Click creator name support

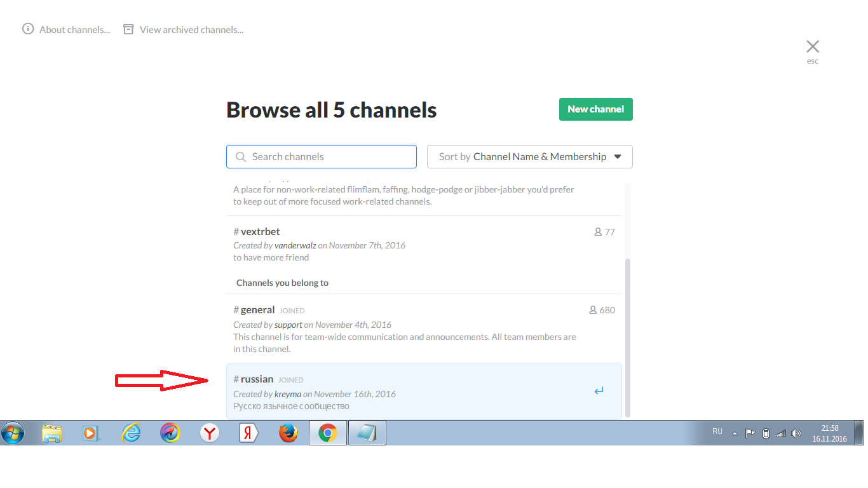[288, 325]
